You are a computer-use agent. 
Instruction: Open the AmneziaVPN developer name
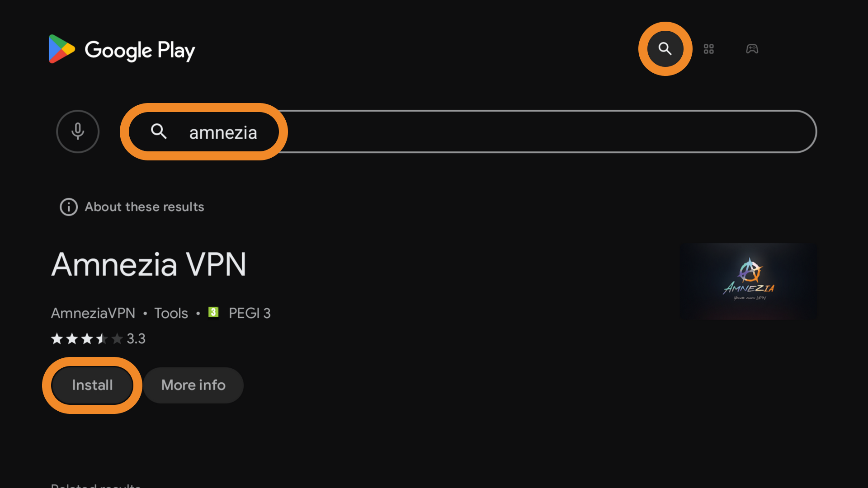point(93,313)
